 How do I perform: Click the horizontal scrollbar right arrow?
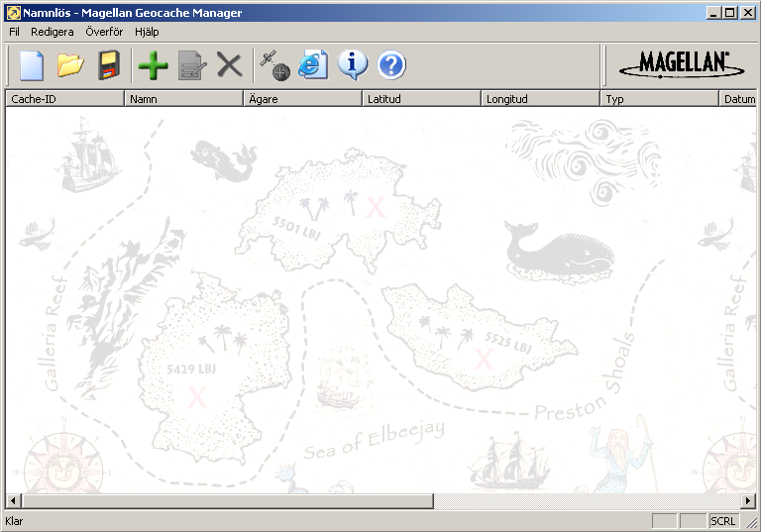[748, 500]
